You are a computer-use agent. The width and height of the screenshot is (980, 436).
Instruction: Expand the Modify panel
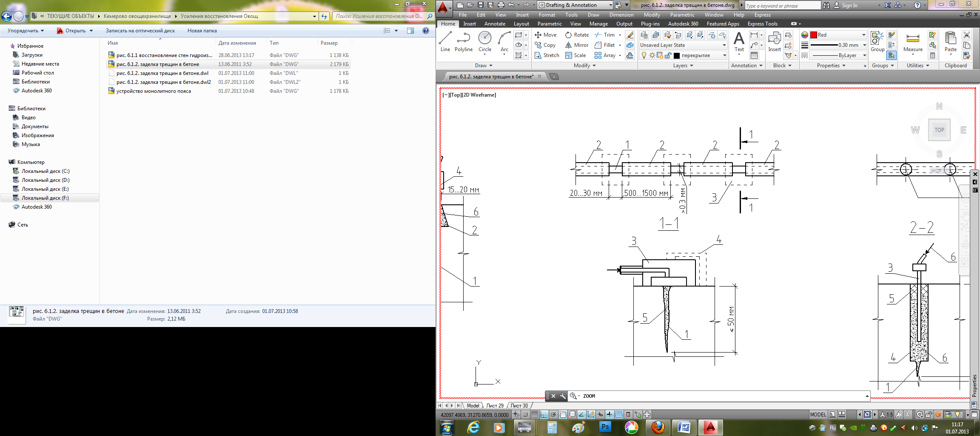pos(584,66)
